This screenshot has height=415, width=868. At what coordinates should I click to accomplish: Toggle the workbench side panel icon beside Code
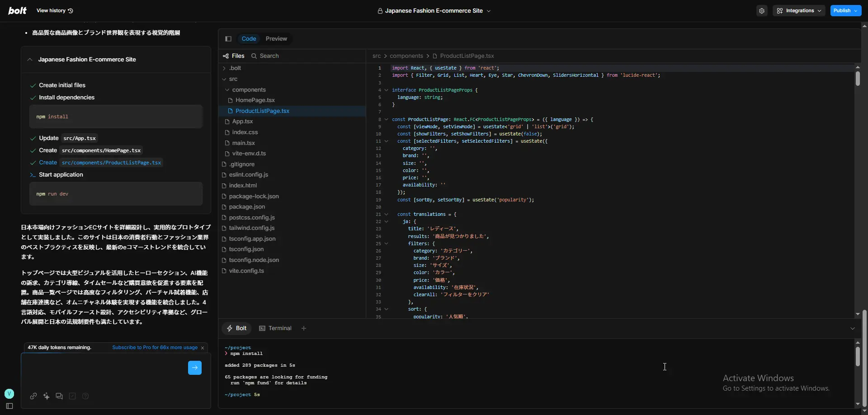(228, 39)
